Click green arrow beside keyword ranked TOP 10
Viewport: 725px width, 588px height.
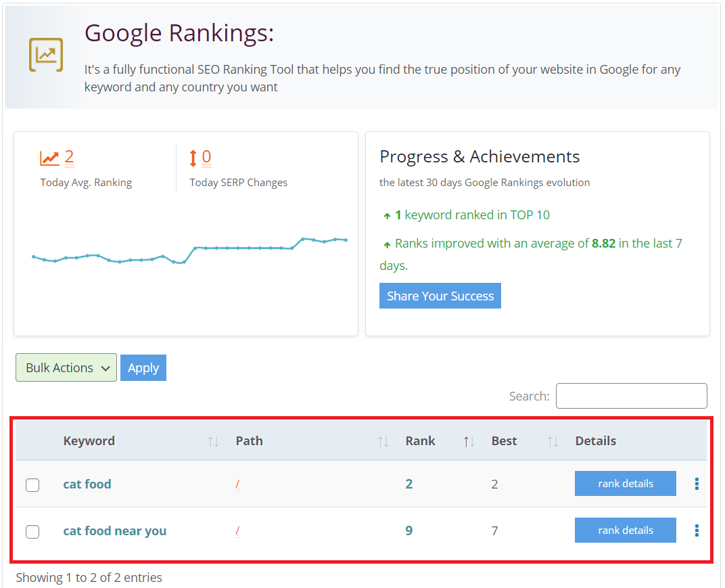point(387,216)
